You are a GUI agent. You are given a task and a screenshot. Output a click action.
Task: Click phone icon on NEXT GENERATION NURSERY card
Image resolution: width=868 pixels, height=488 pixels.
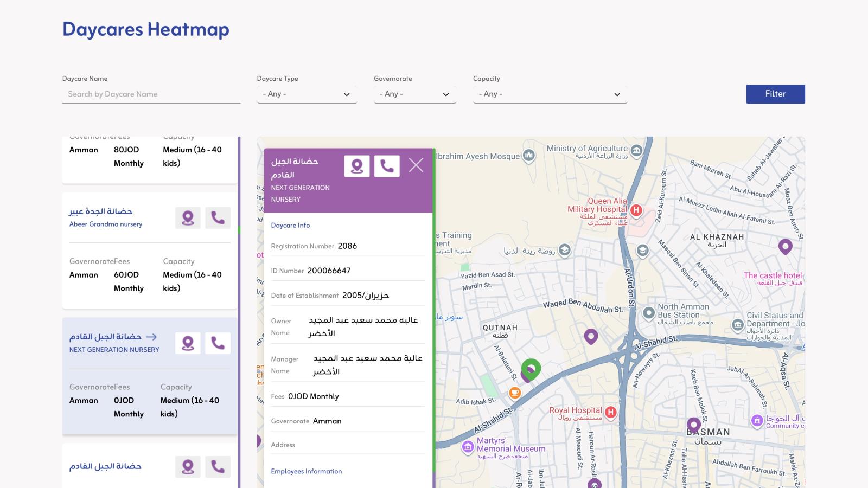click(x=218, y=343)
